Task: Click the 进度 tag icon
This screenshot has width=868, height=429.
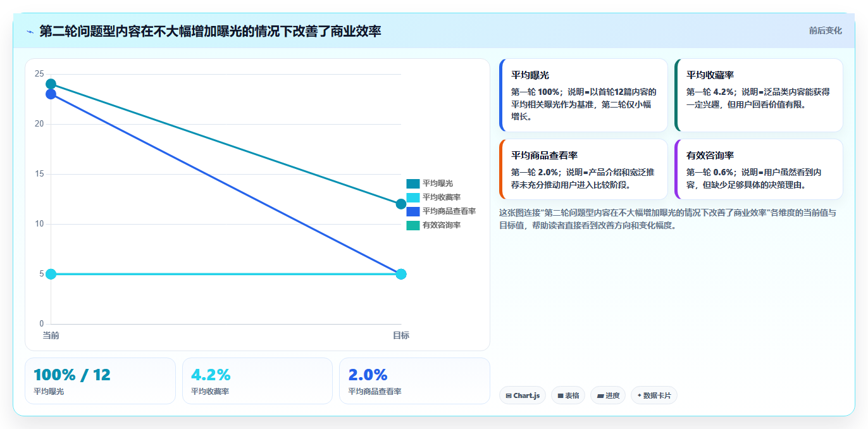Action: [600, 396]
